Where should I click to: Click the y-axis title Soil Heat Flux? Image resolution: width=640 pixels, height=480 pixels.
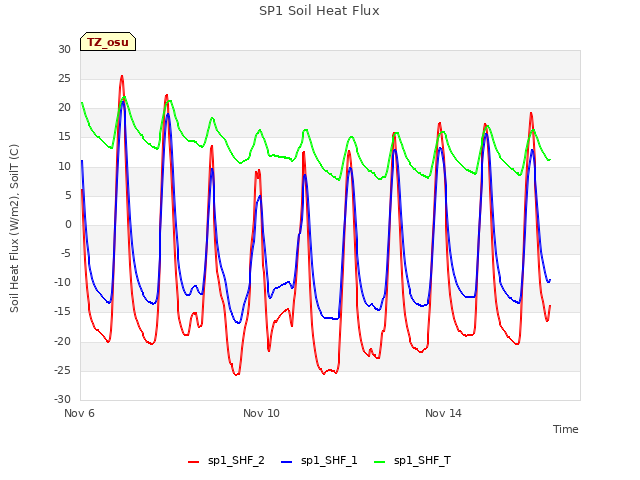click(x=14, y=228)
